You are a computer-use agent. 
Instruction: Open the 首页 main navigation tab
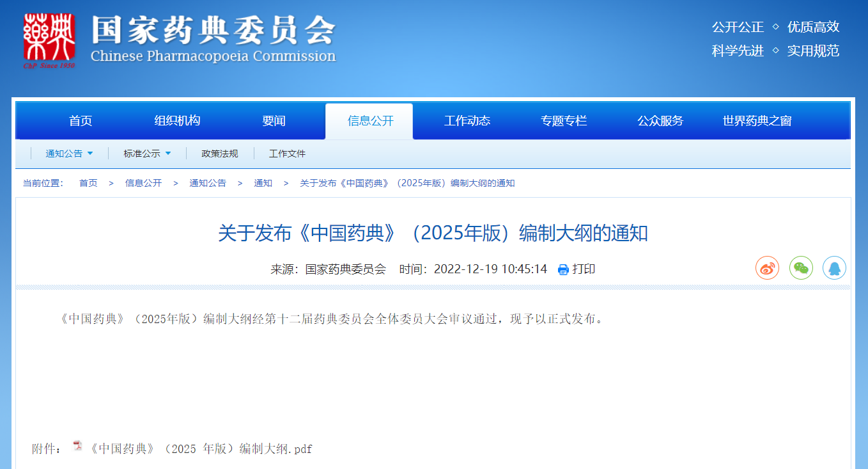coord(81,121)
